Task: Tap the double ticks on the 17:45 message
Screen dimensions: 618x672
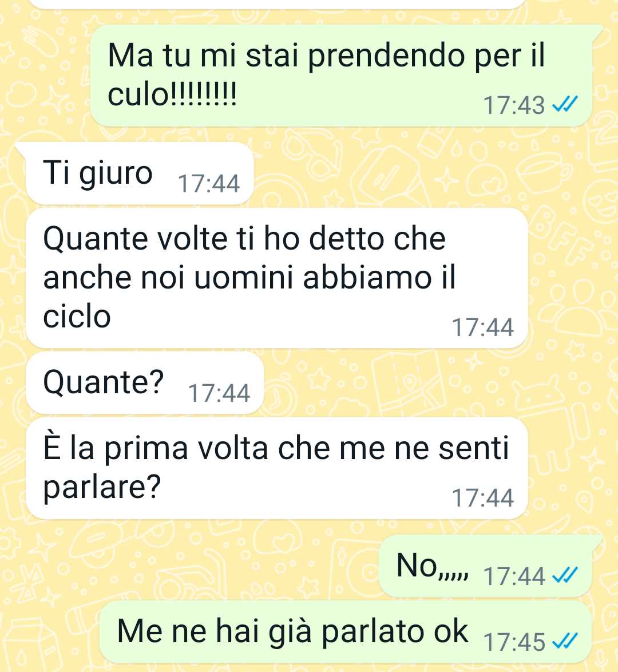Action: click(565, 641)
